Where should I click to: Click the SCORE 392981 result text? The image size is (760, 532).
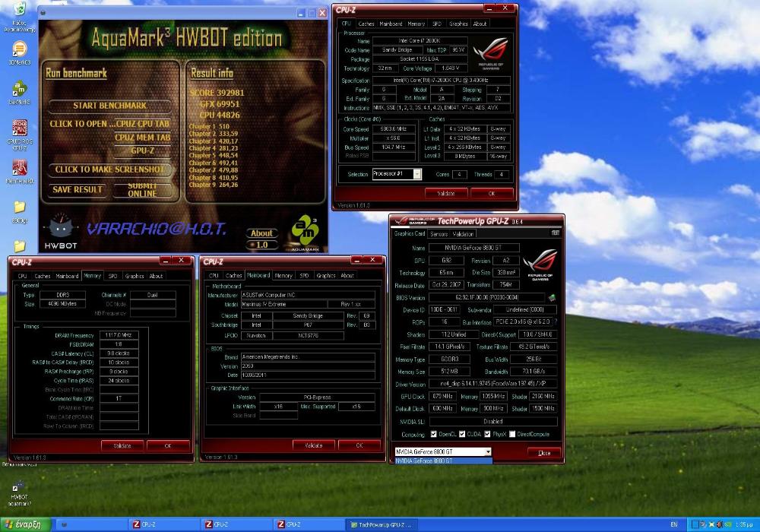click(x=217, y=93)
